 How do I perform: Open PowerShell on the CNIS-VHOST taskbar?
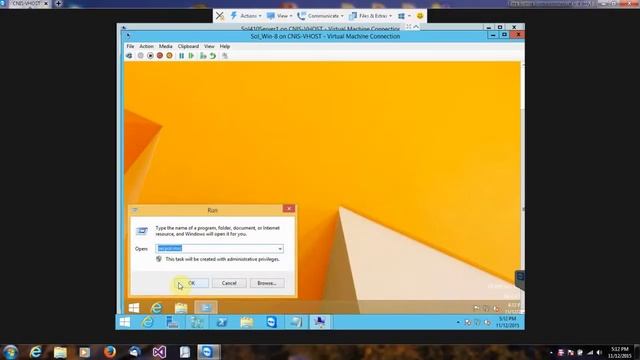[x=222, y=322]
